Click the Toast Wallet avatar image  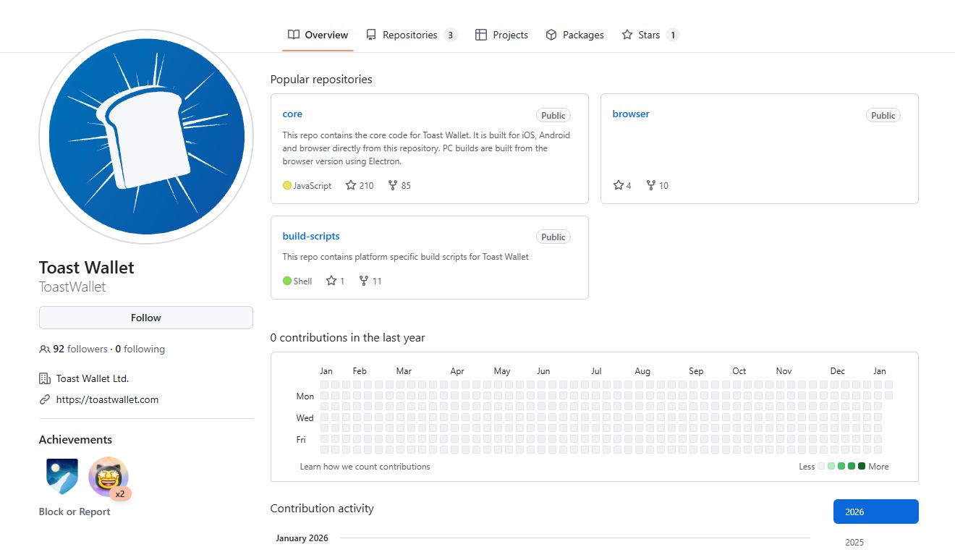(146, 137)
